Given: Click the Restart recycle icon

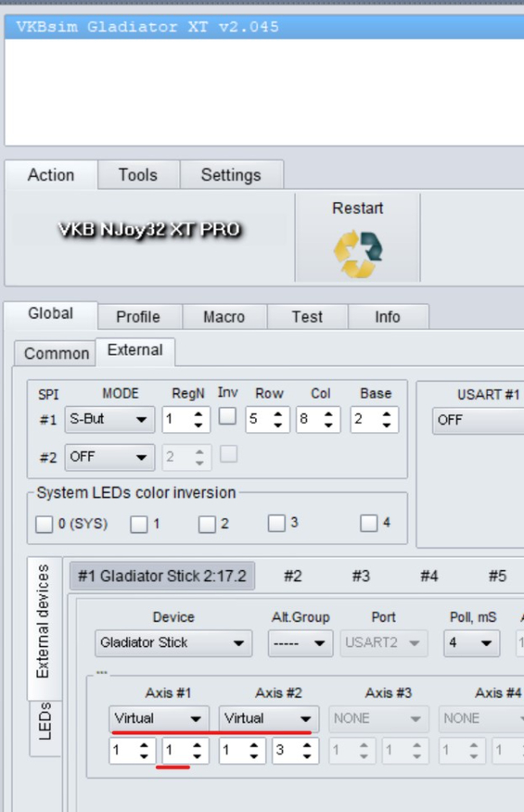Looking at the screenshot, I should click(x=358, y=254).
